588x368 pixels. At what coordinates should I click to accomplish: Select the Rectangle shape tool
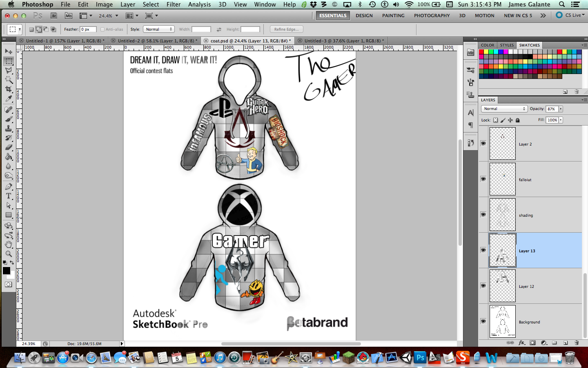(x=9, y=215)
